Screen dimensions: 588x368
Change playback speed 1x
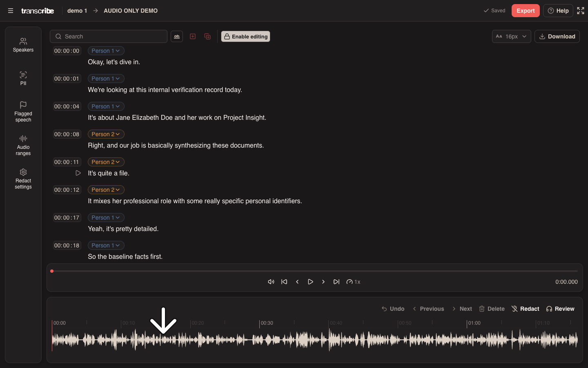click(x=353, y=282)
